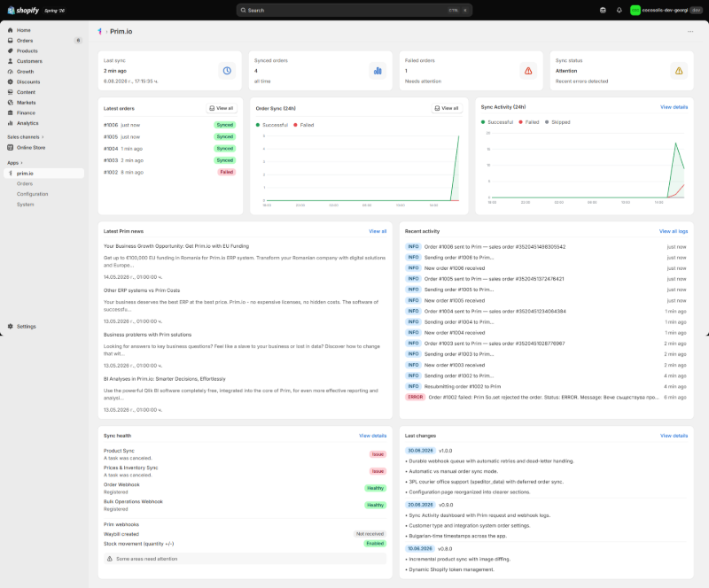This screenshot has height=588, width=709.
Task: Open Business problems with Prim solutions article
Action: pos(147,335)
